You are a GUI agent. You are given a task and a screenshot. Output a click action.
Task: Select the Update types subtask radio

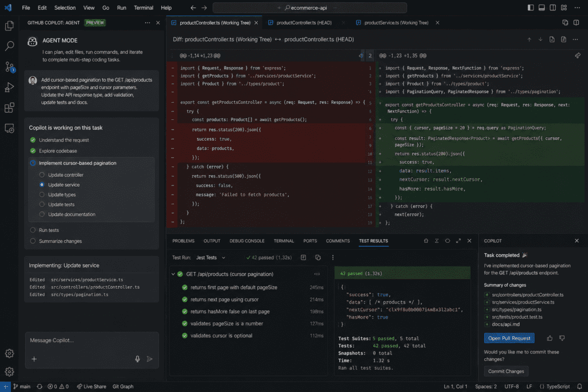pyautogui.click(x=42, y=195)
